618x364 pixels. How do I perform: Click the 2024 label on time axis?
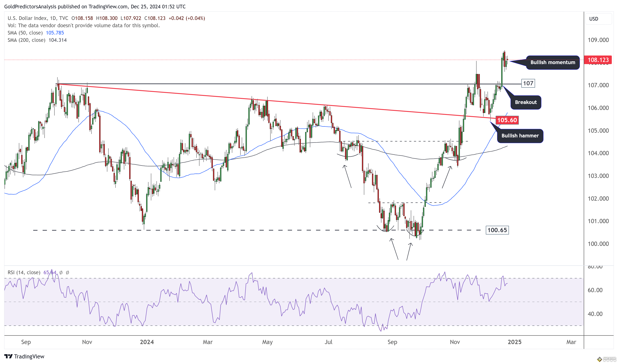coord(147,342)
